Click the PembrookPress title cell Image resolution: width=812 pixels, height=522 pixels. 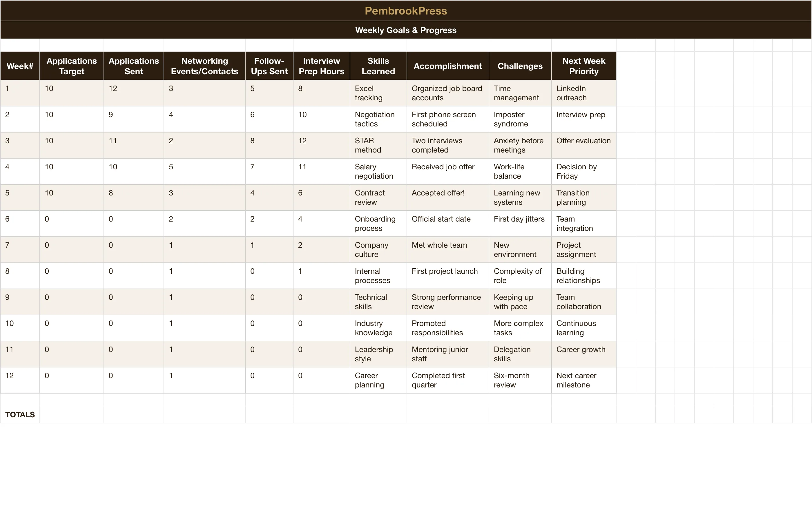coord(406,10)
